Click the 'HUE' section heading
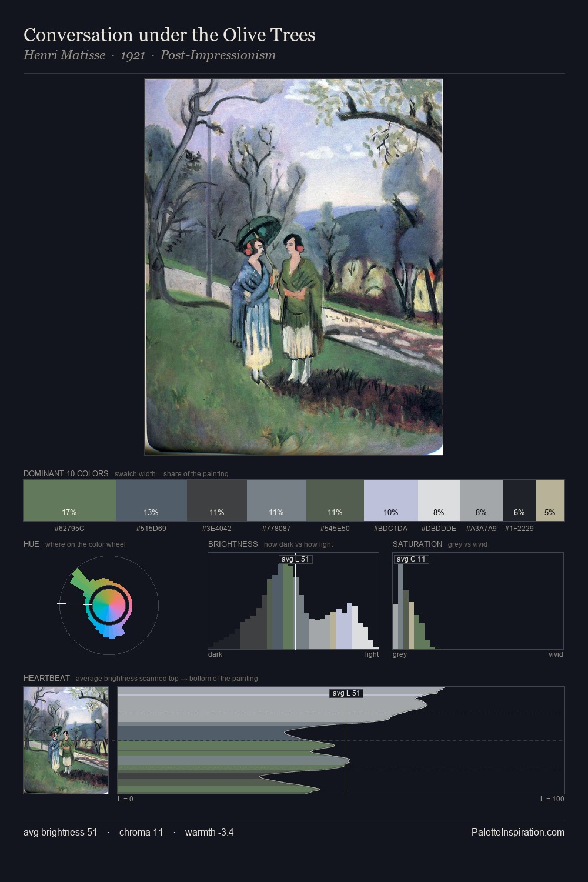This screenshot has width=588, height=882. point(31,544)
